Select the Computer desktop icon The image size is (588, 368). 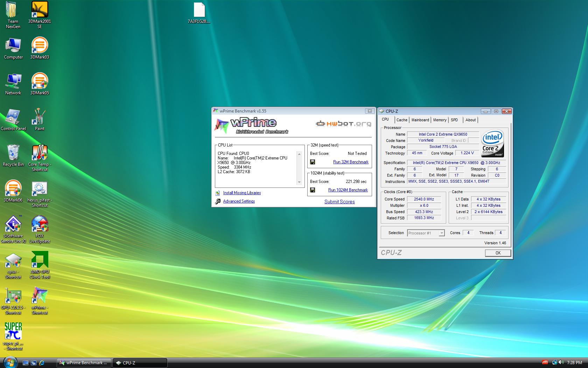(13, 49)
